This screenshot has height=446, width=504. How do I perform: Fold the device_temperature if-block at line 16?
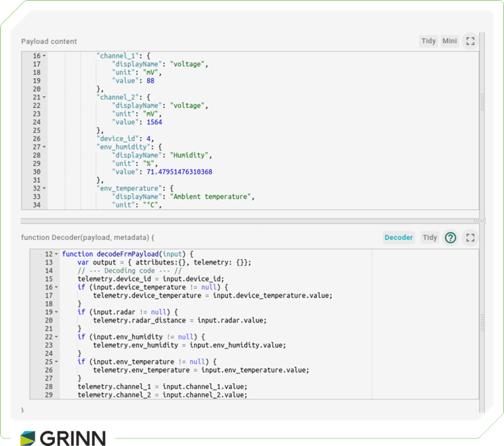pyautogui.click(x=56, y=288)
